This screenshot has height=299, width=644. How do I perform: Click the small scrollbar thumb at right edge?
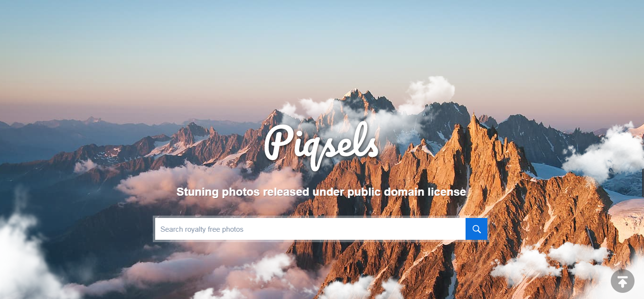[643, 182]
